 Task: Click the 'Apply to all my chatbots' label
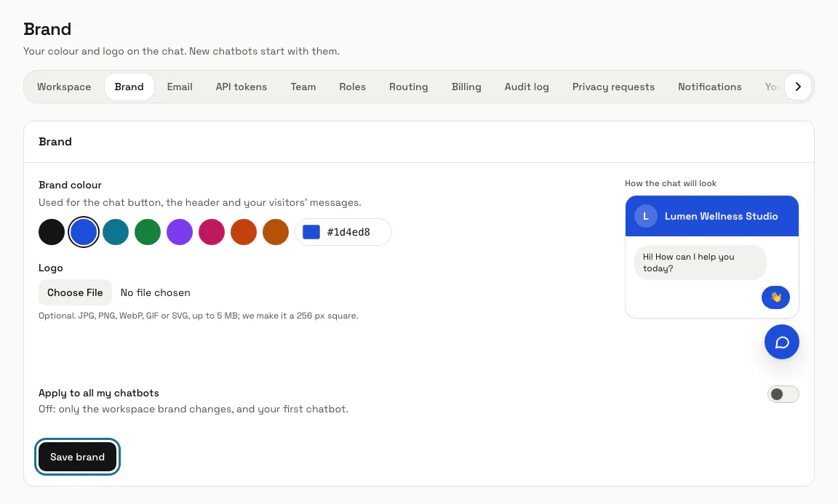(x=99, y=393)
